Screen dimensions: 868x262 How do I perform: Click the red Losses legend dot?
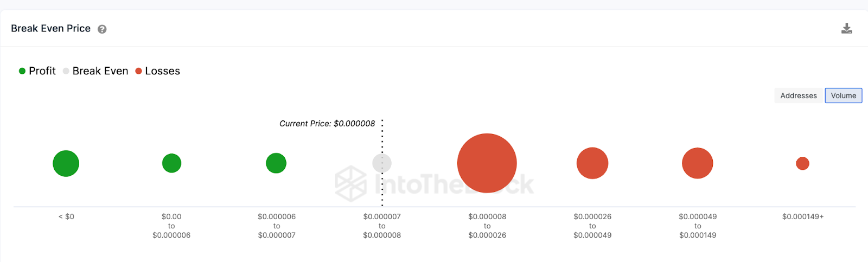(138, 71)
